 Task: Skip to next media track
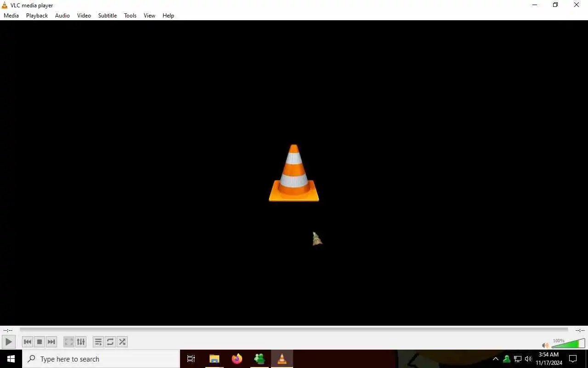pyautogui.click(x=51, y=342)
